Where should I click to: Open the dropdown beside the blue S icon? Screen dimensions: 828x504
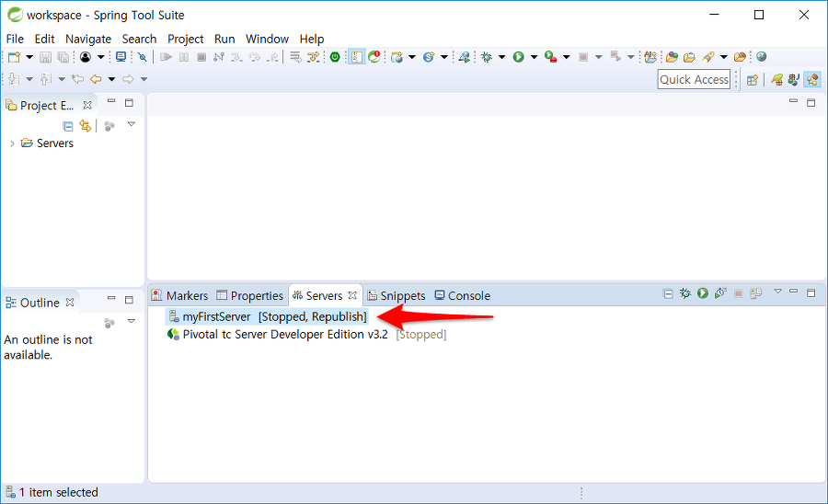tap(444, 57)
